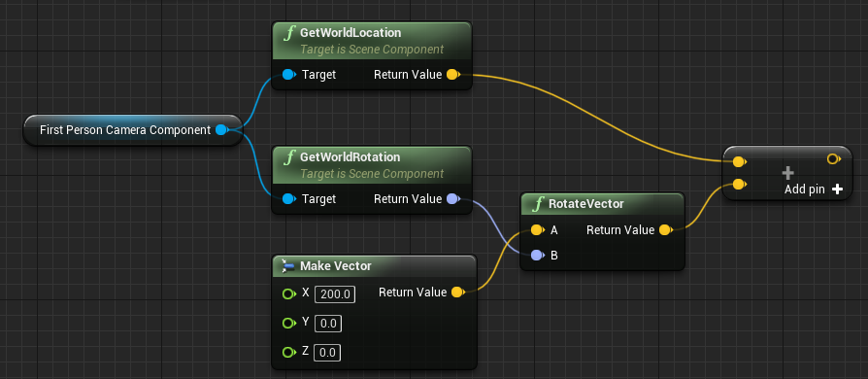Click the Return Value label on GetWorldRotation
868x379 pixels.
click(x=408, y=198)
